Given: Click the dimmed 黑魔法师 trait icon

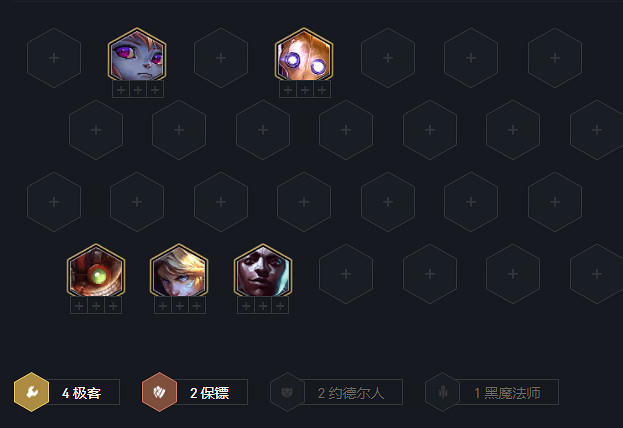Looking at the screenshot, I should point(442,392).
